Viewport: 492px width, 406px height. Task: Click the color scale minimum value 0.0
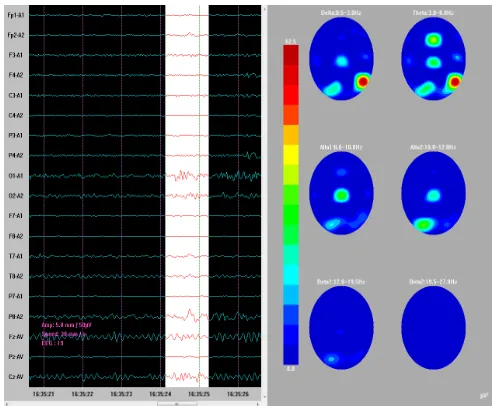click(x=291, y=369)
